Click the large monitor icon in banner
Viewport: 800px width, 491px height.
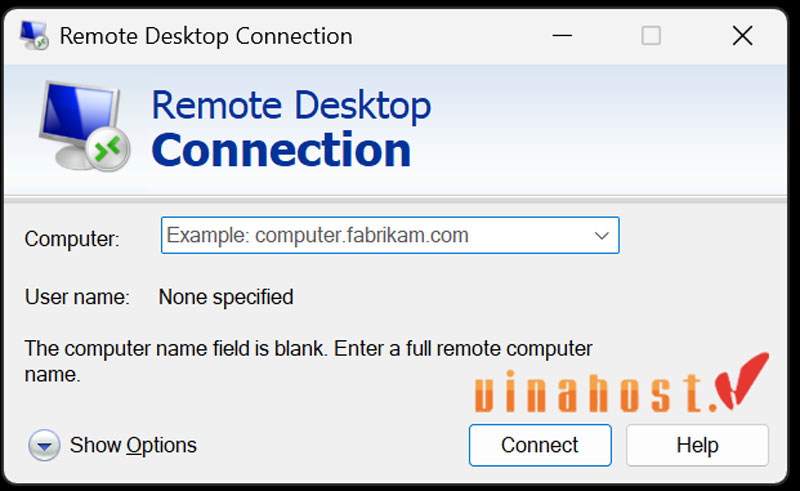pyautogui.click(x=82, y=125)
